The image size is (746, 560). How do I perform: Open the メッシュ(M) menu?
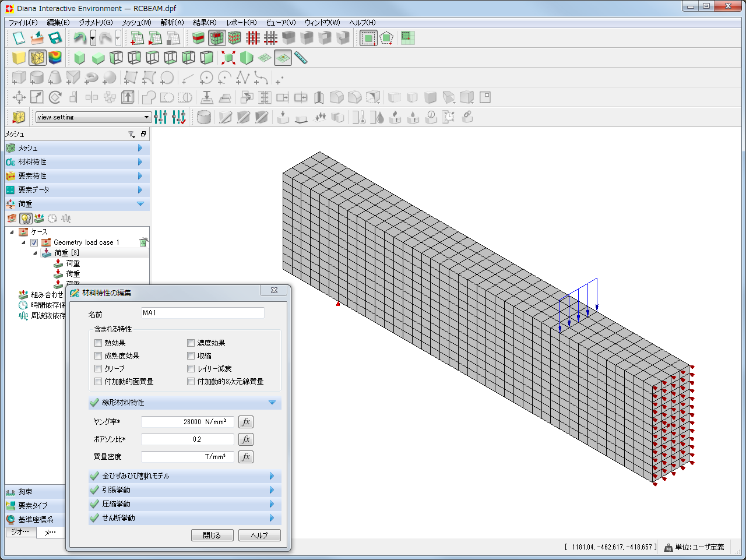[x=136, y=23]
